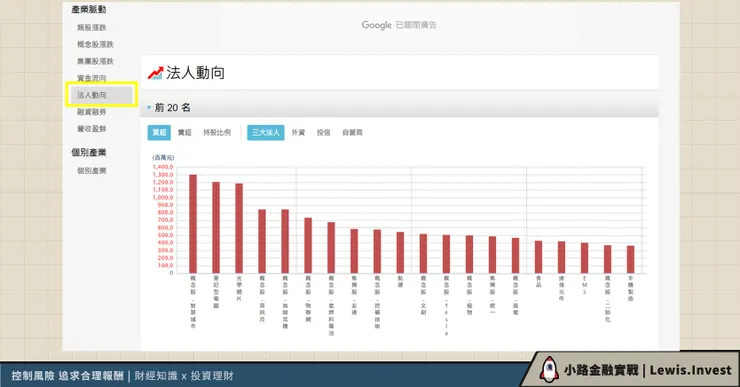Click the 概念股-Tesla bar
Screen dimensions: 740x387
[446, 254]
